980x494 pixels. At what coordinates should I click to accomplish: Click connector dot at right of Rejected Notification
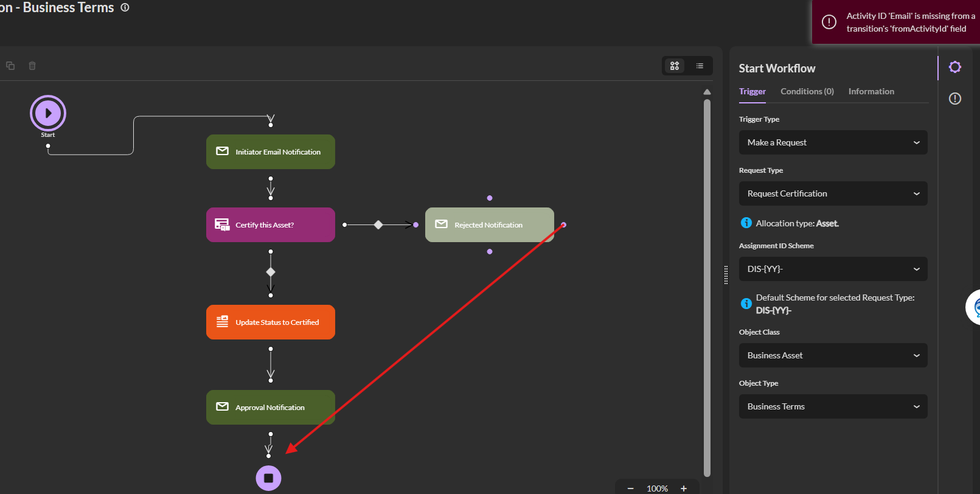(x=564, y=225)
